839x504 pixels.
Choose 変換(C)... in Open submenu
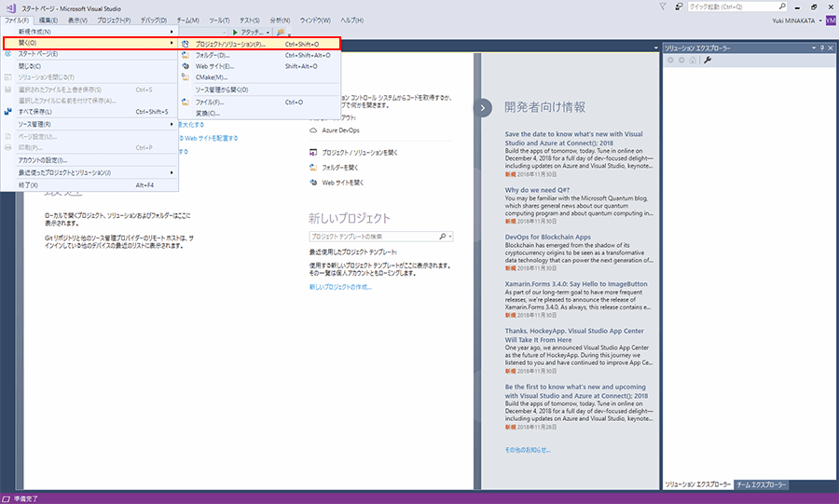pyautogui.click(x=259, y=114)
